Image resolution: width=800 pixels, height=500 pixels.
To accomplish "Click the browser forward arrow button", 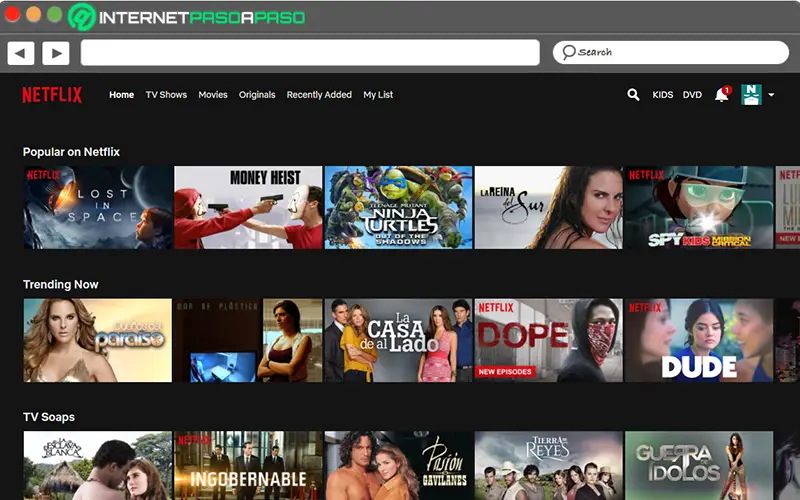I will click(x=56, y=53).
